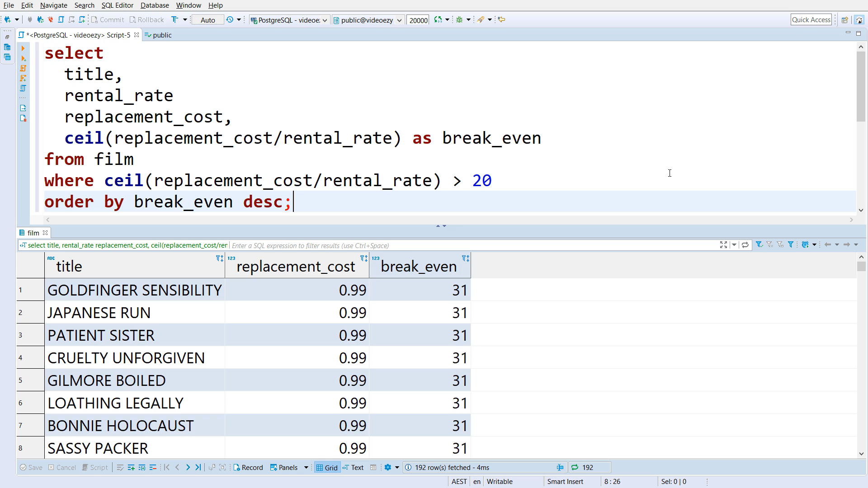The image size is (868, 488).
Task: Expand the Panels dropdown arrow
Action: [306, 468]
